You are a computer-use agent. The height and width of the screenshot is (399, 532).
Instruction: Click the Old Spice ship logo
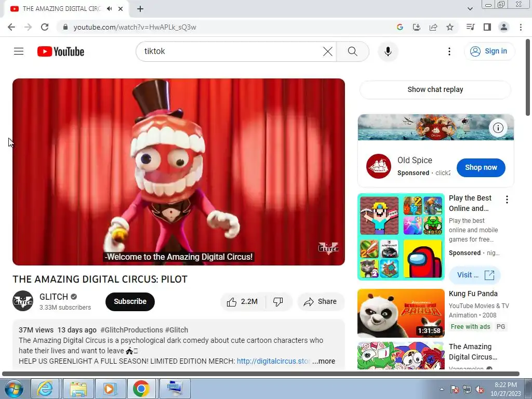379,166
